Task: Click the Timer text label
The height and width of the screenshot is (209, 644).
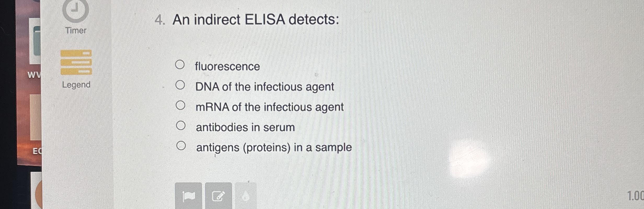Action: click(76, 31)
